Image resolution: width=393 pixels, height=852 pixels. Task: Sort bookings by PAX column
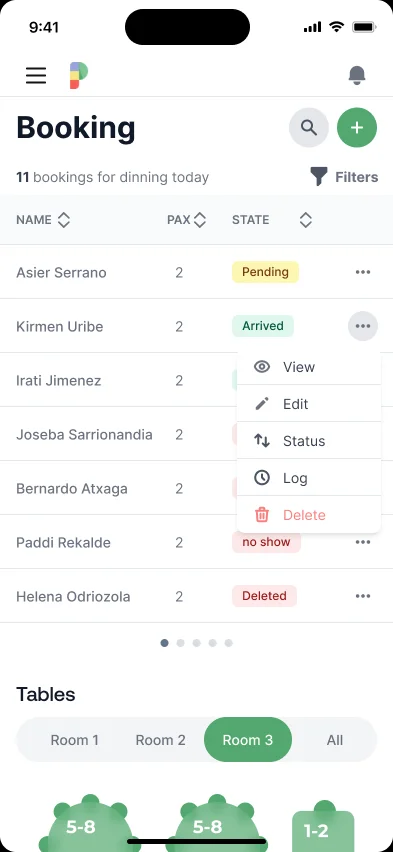(186, 220)
